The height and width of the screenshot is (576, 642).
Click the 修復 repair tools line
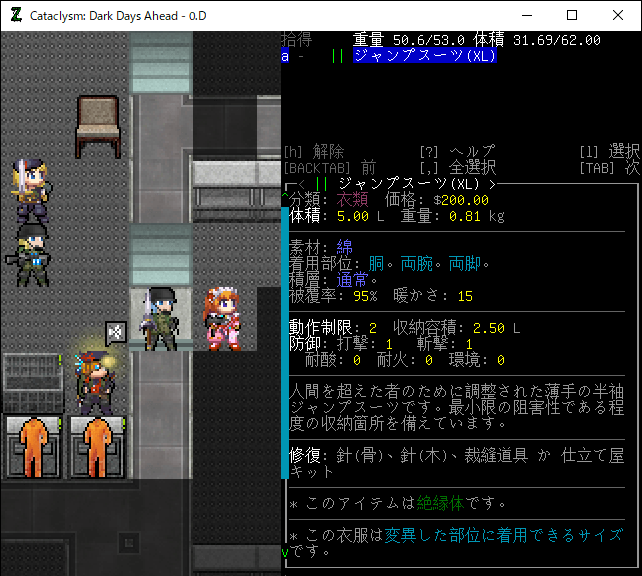(x=457, y=463)
